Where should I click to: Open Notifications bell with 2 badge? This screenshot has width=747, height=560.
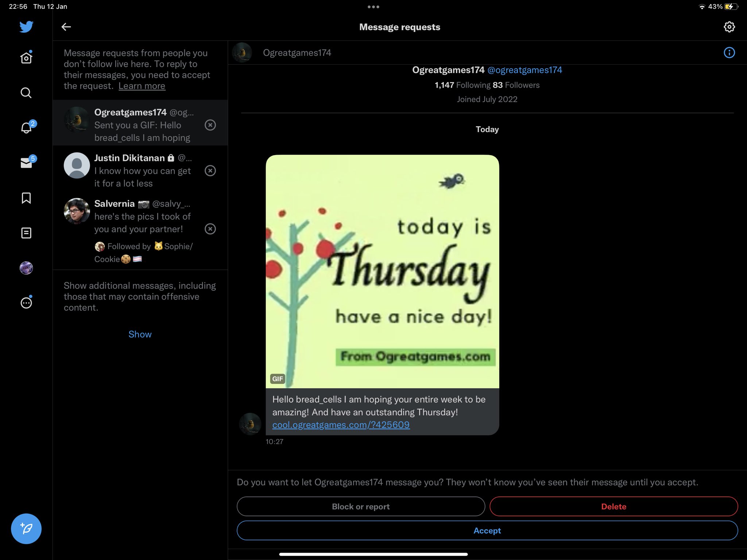click(x=26, y=128)
